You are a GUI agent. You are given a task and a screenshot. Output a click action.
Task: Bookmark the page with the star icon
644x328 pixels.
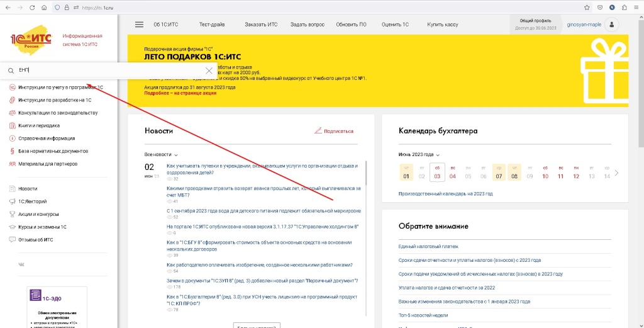pos(587,8)
